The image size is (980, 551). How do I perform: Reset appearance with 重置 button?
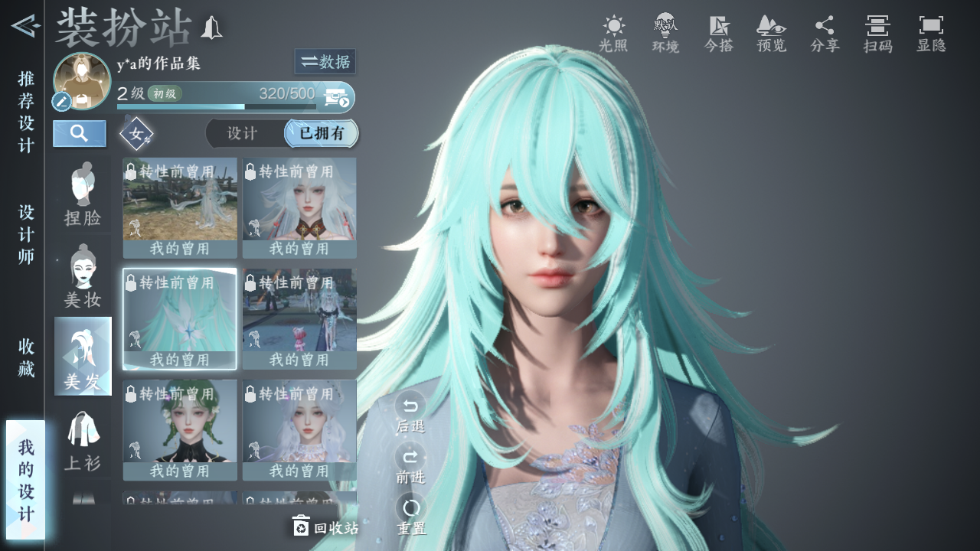[410, 515]
